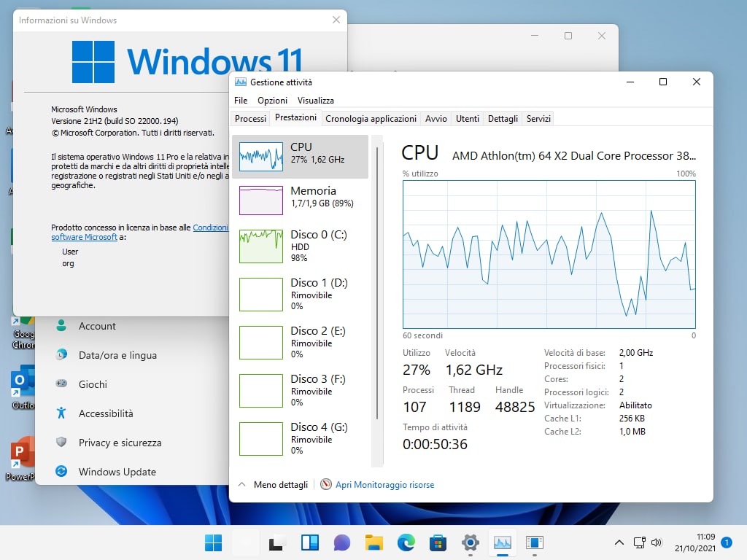This screenshot has height=560, width=747.
Task: Open the Start menu from taskbar
Action: tap(214, 542)
